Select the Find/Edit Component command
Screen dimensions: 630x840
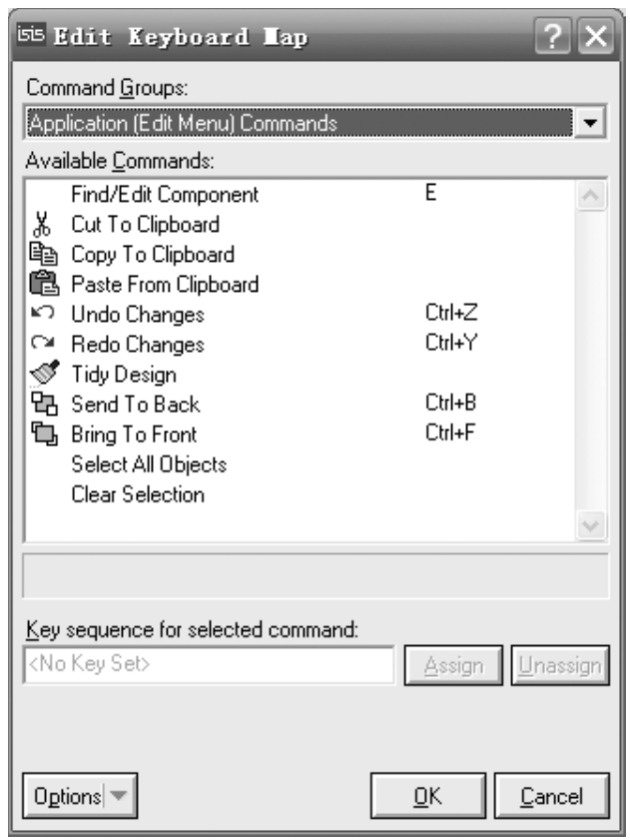pos(165,194)
